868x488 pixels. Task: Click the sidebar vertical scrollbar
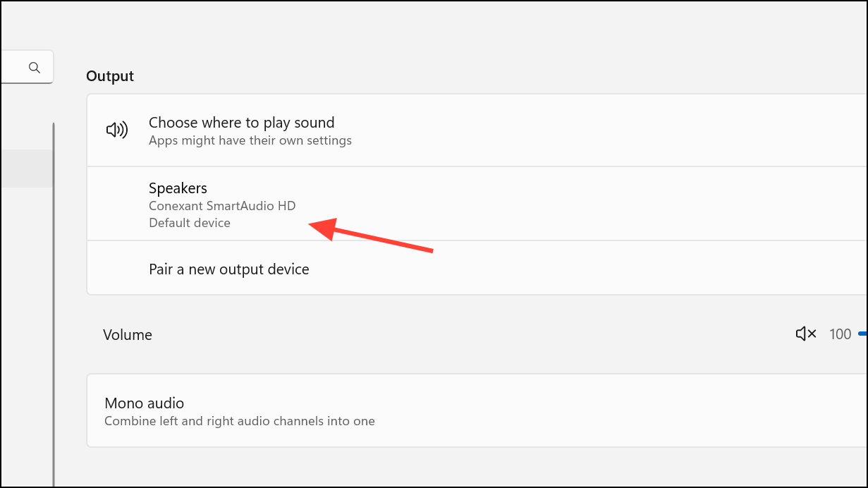pyautogui.click(x=54, y=303)
